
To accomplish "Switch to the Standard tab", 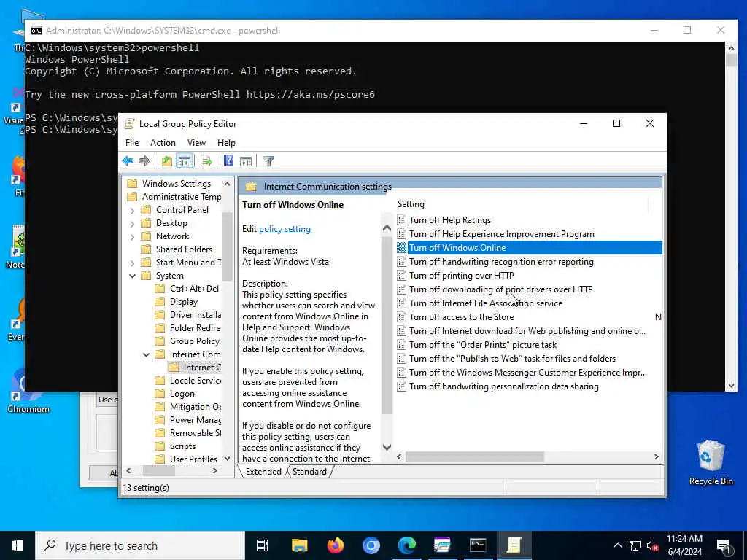I will 309,472.
